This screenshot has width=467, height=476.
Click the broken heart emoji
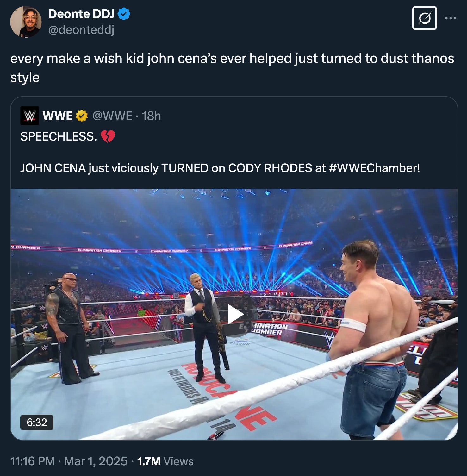(x=108, y=136)
